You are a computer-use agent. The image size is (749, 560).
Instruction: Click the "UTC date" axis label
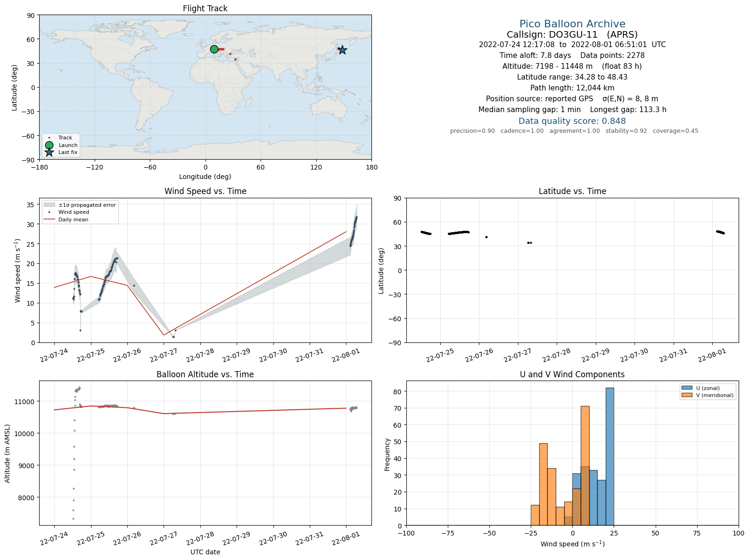pos(205,552)
